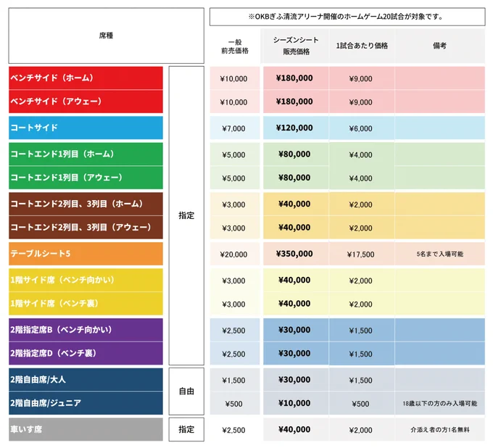Click the 18歳以下の方のみ入場可能 remark
The image size is (493, 448).
(440, 403)
